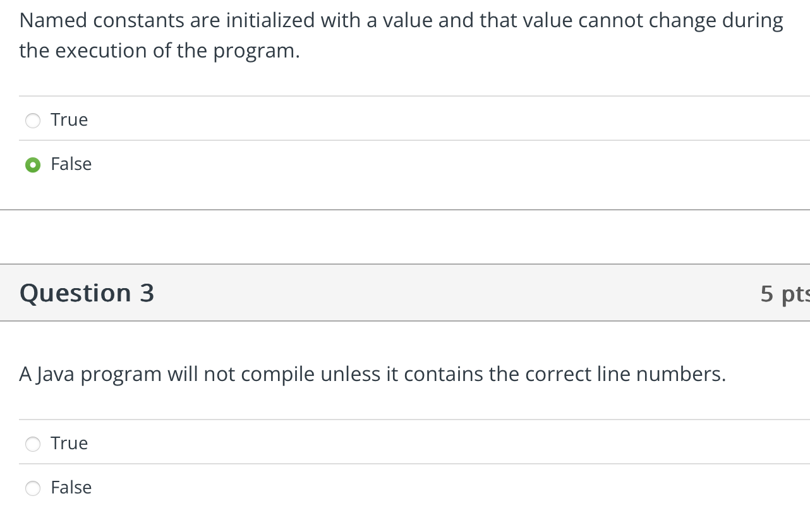Click the empty True radio circle under Question 3

pos(32,444)
